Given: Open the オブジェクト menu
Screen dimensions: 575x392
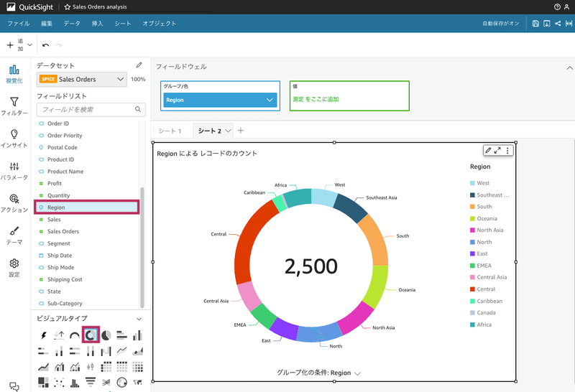Looking at the screenshot, I should click(x=159, y=24).
